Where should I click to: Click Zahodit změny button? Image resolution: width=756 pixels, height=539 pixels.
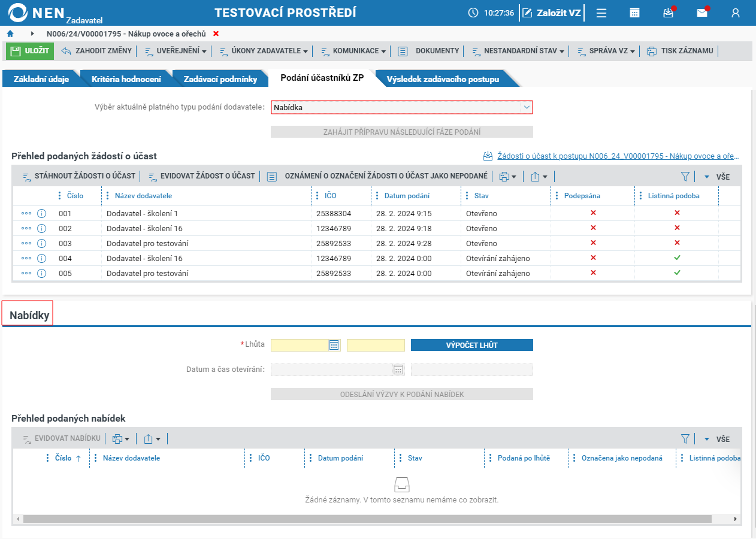point(96,51)
